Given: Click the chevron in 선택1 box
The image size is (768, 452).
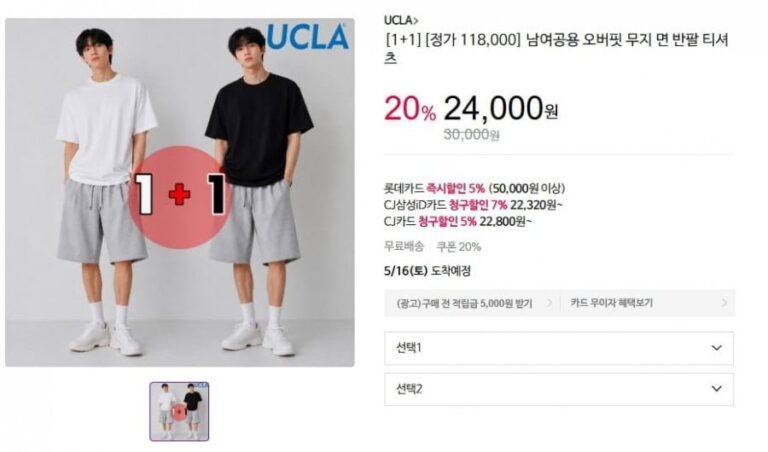Looking at the screenshot, I should [x=717, y=348].
